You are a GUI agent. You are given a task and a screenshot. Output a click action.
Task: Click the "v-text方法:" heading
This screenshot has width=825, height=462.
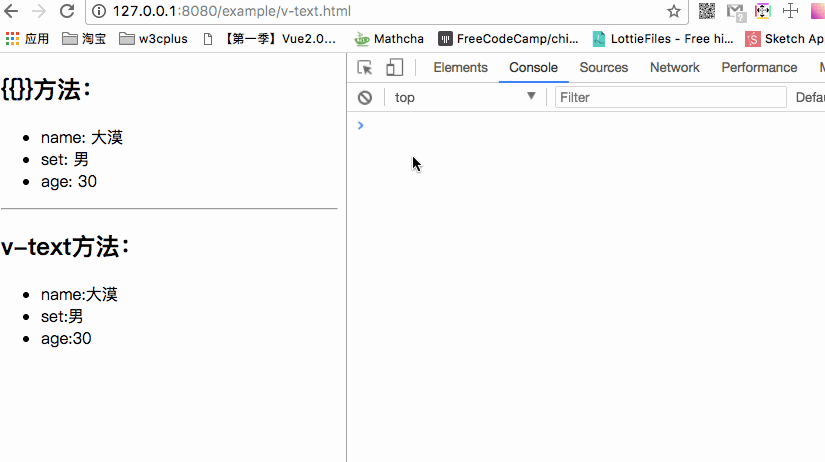pos(65,246)
